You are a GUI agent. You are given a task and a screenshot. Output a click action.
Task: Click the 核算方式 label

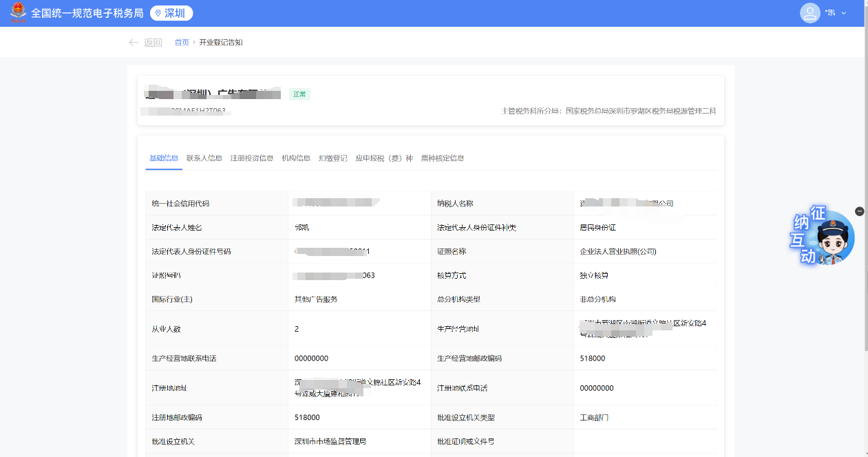point(452,275)
